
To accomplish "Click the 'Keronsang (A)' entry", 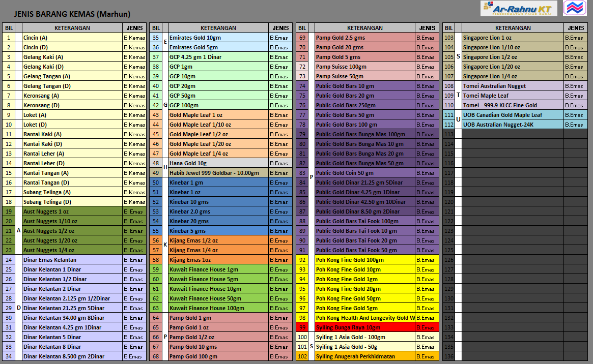I will click(x=72, y=96).
